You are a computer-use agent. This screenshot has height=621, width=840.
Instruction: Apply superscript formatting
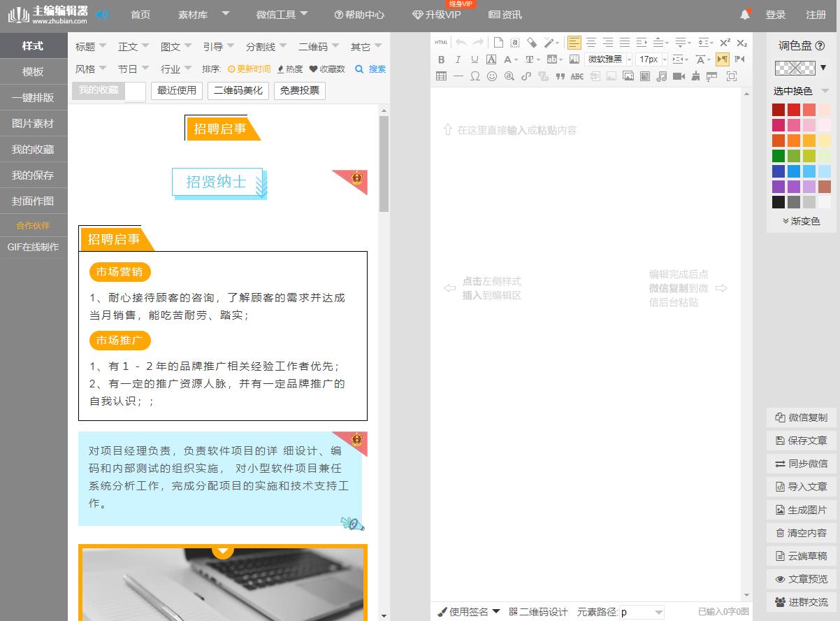[x=724, y=43]
